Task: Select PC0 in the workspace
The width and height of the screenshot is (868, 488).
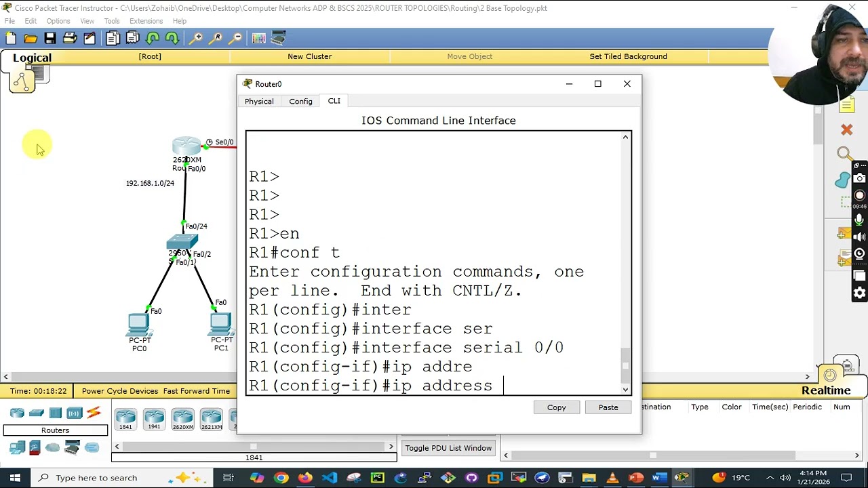Action: pos(139,325)
